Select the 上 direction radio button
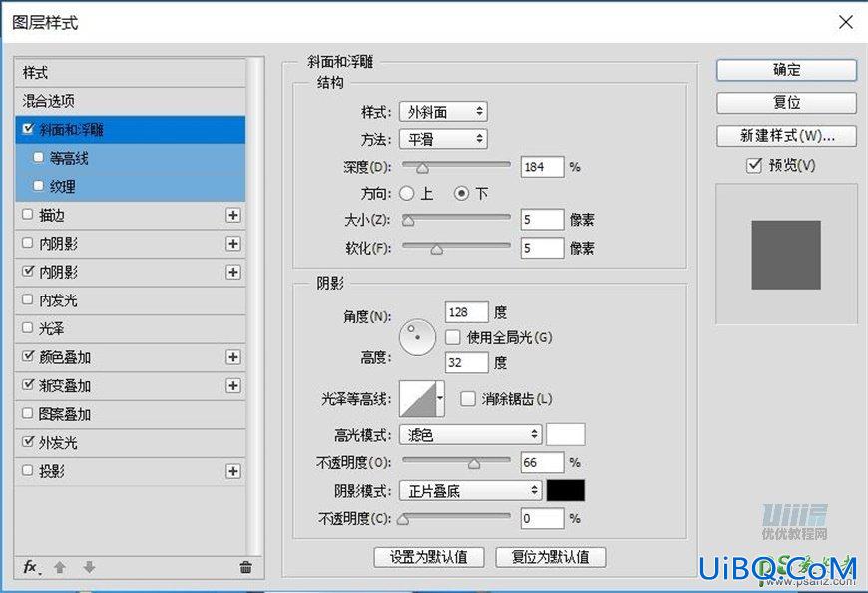 pos(406,194)
